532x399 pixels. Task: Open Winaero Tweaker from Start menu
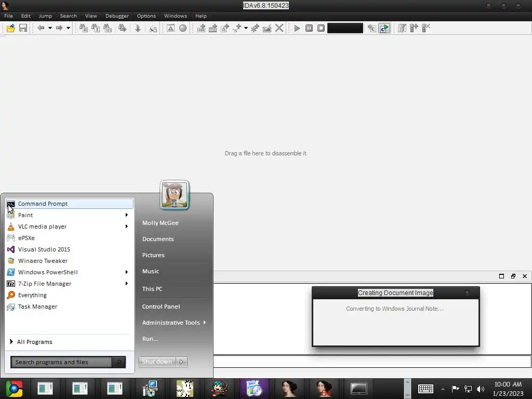(70, 261)
